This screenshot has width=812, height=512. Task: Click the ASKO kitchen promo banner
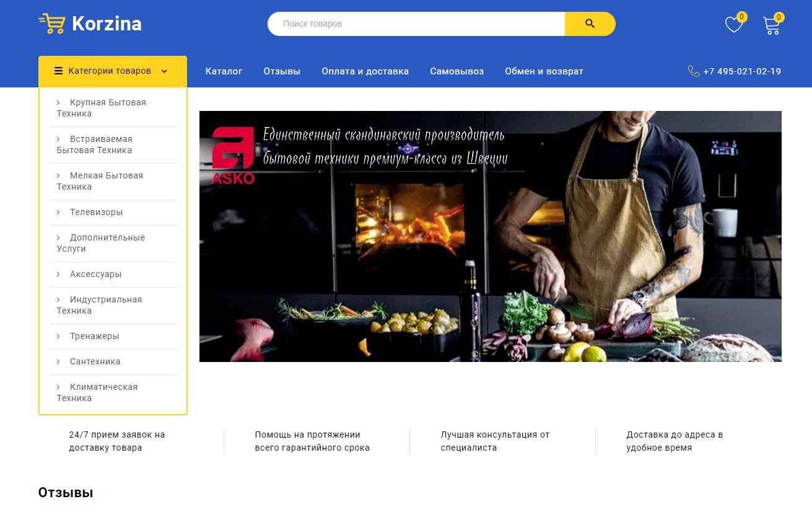point(490,236)
